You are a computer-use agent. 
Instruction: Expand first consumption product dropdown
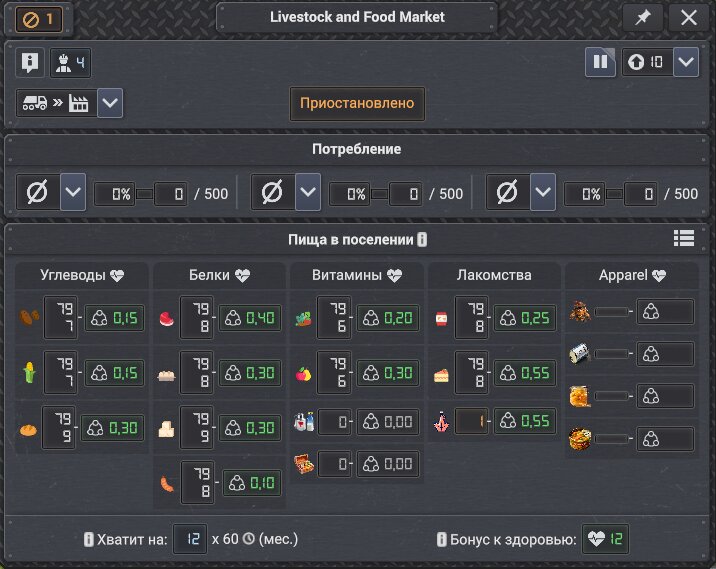pos(73,192)
